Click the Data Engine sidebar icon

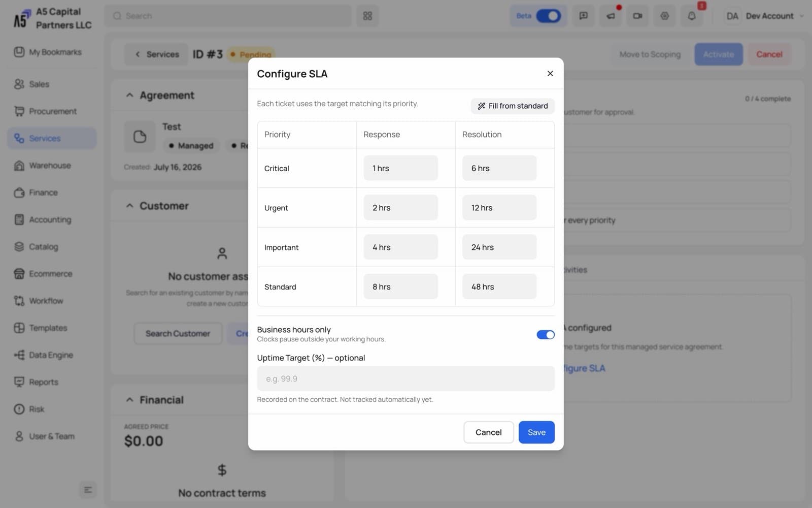click(x=19, y=355)
